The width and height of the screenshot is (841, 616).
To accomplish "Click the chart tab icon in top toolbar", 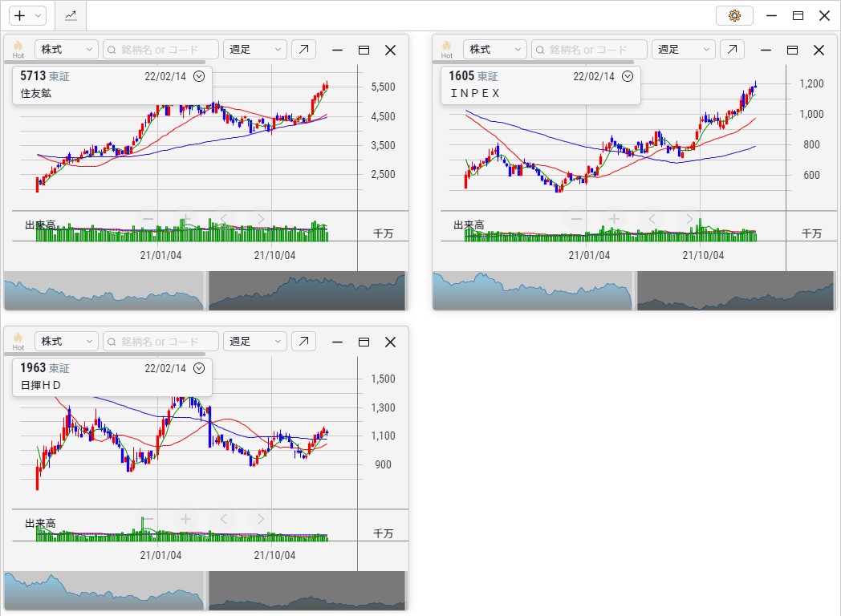I will tap(71, 15).
